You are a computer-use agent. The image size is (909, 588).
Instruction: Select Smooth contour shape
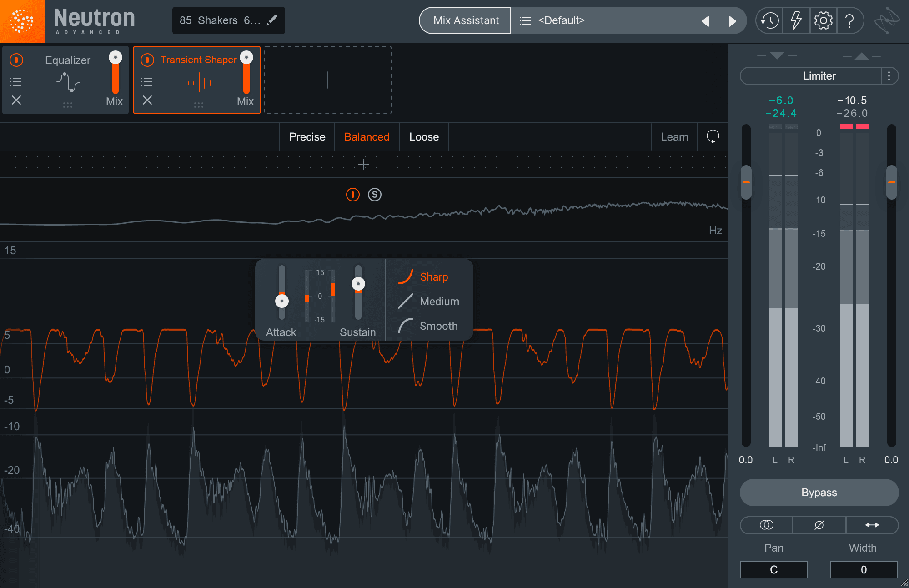pos(427,326)
